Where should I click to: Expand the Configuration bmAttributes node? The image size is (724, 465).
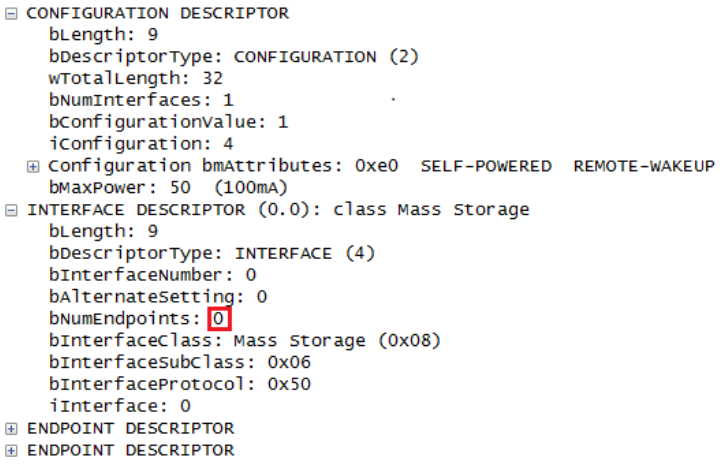pos(33,165)
